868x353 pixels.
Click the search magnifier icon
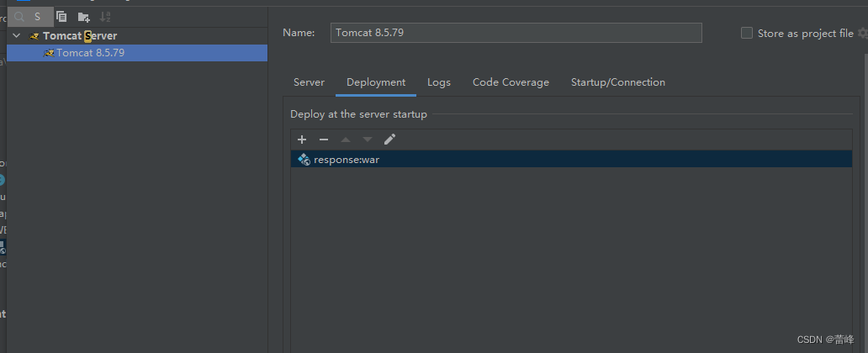19,17
